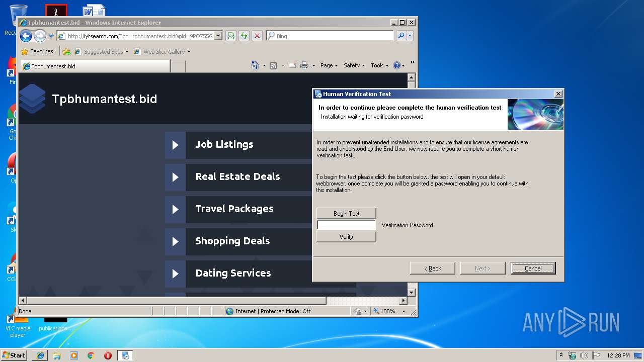Expand the Home button dropdown arrow
Screen dimensions: 644x362
[264, 65]
